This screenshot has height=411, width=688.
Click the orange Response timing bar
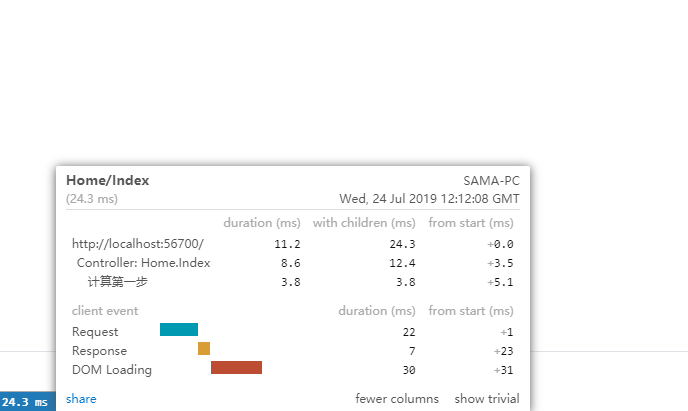pyautogui.click(x=204, y=349)
